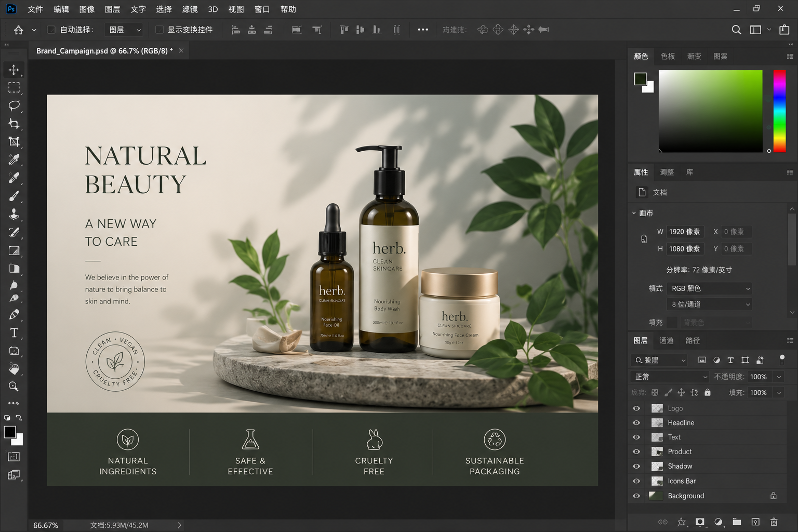Hide the Background layer
The height and width of the screenshot is (532, 798).
(636, 496)
